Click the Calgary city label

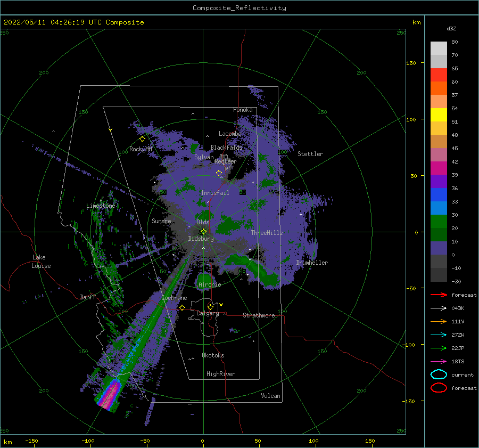(x=208, y=313)
